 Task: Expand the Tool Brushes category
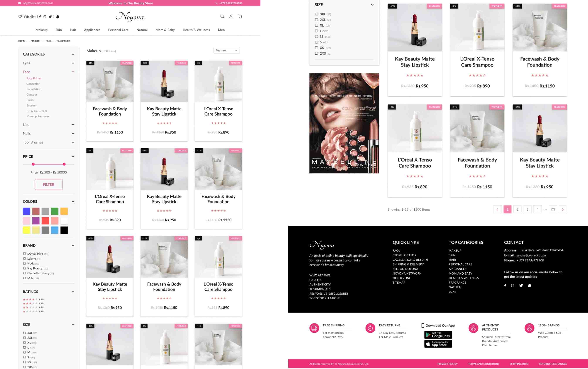(x=73, y=142)
